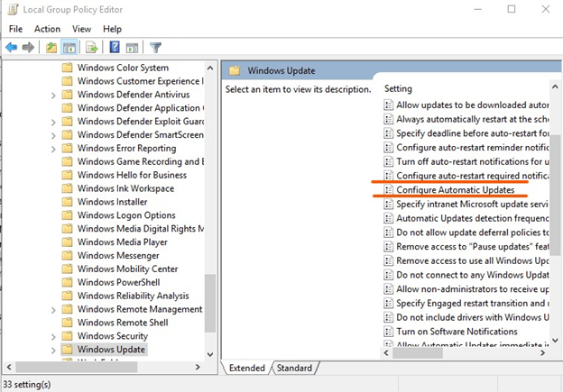Select Do not connect to any Windows Update
This screenshot has height=392, width=563.
[x=473, y=275]
